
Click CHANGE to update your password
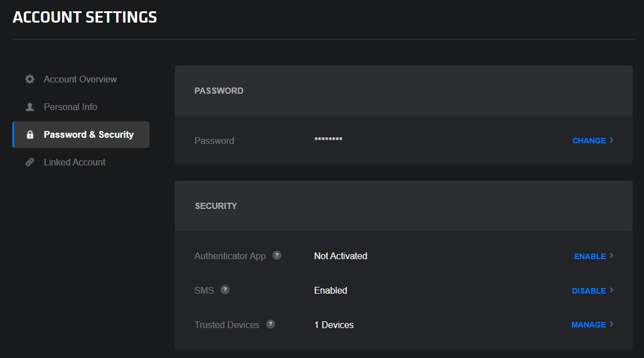coord(589,140)
